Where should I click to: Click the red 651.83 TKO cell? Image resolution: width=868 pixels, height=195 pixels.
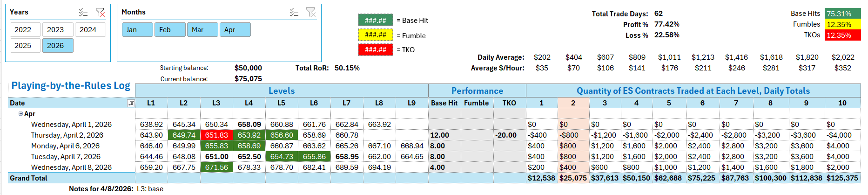click(x=216, y=135)
